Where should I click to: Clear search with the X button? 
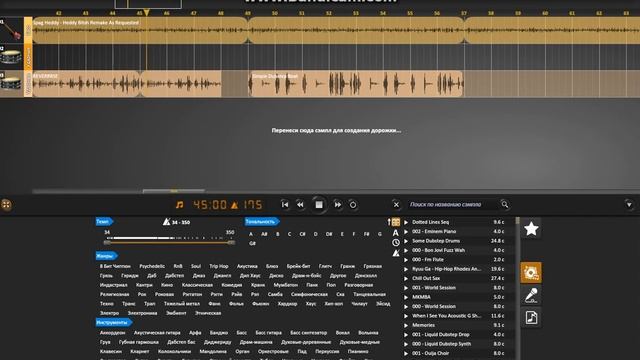[x=396, y=204]
